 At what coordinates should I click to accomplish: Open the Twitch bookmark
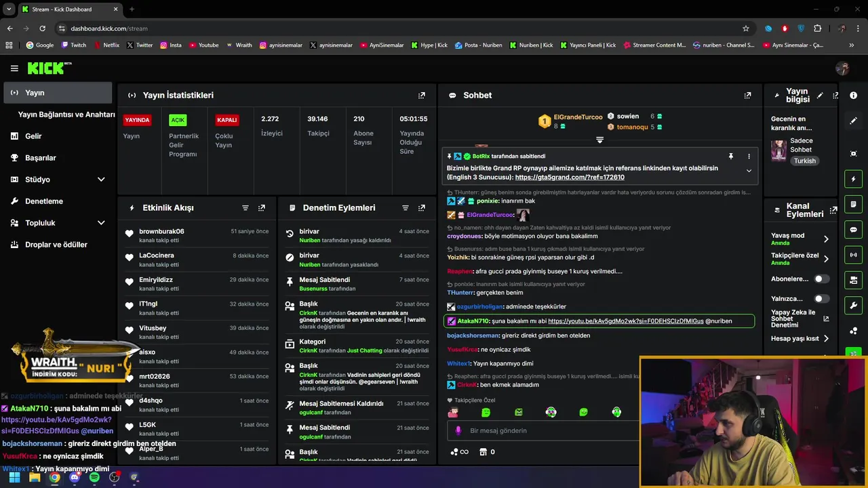coord(74,45)
